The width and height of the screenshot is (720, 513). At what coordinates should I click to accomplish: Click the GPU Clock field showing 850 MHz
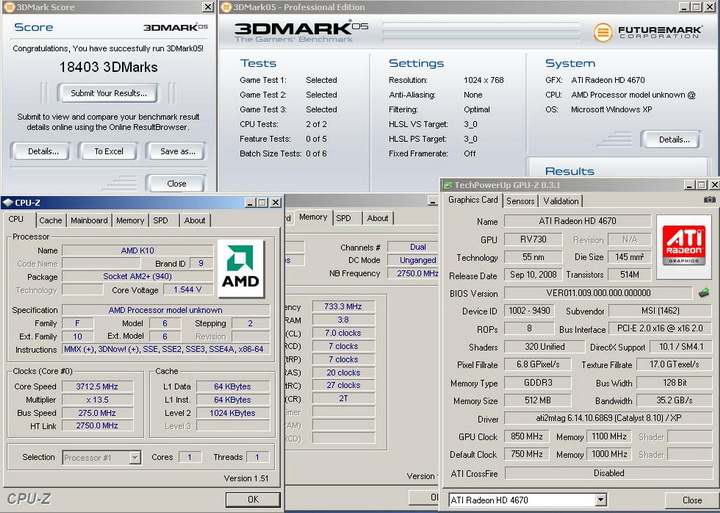click(x=526, y=436)
